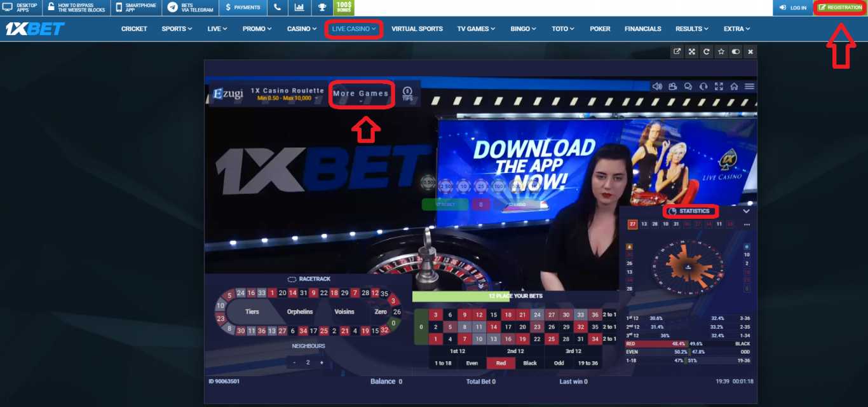Open the game hamburger menu
The width and height of the screenshot is (868, 407).
[750, 86]
